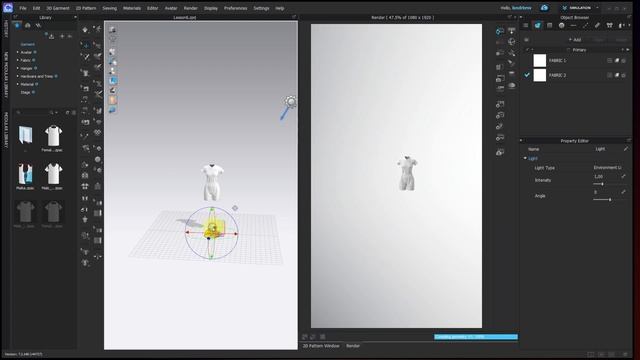
Task: Click the avatar in the 3D window
Action: coord(212,182)
